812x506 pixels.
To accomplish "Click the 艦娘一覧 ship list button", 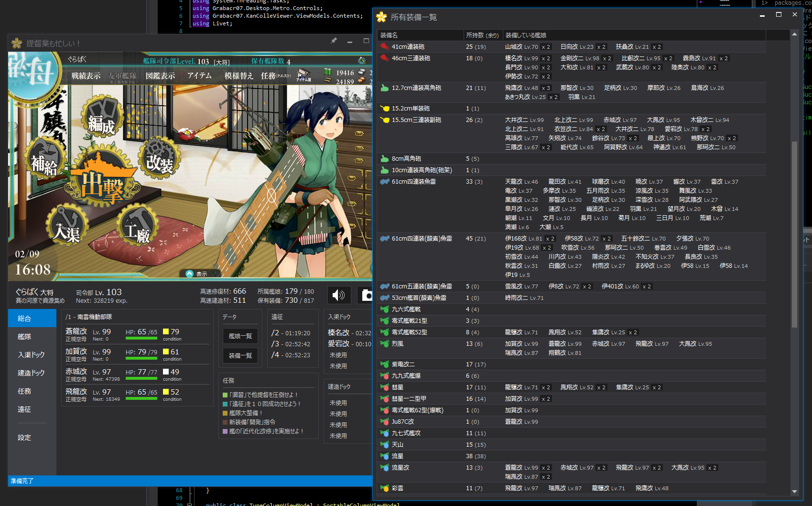I will 240,336.
